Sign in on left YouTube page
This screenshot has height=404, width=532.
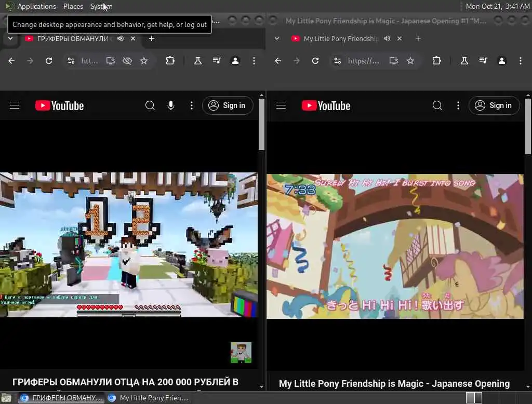(x=228, y=105)
